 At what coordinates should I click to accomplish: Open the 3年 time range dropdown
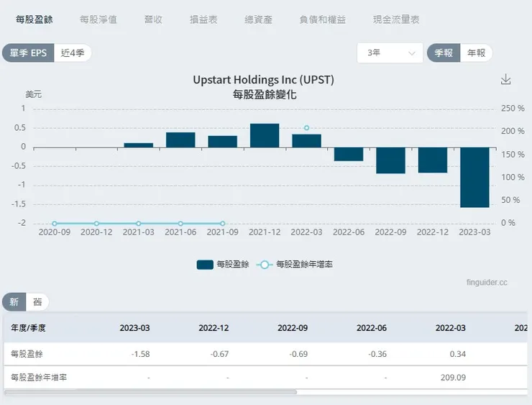(x=390, y=53)
